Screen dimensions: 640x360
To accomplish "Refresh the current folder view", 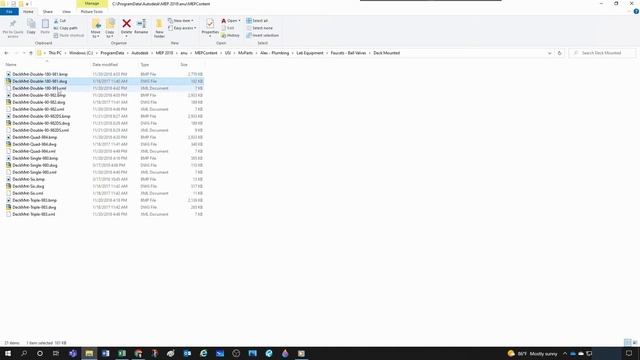I will (559, 53).
